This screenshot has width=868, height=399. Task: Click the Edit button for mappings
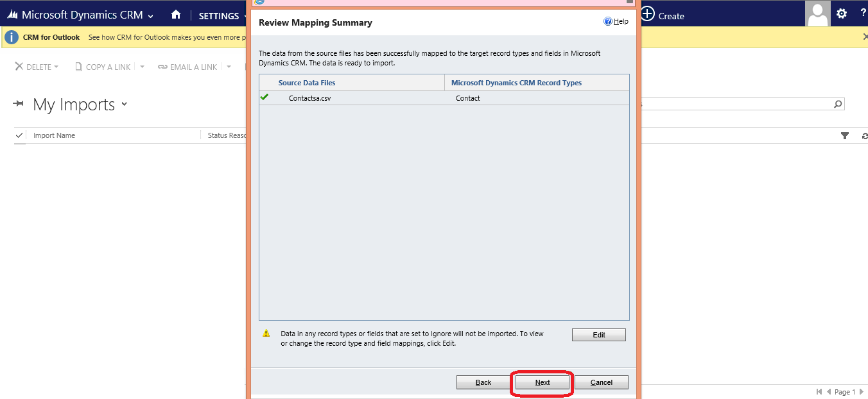point(598,335)
